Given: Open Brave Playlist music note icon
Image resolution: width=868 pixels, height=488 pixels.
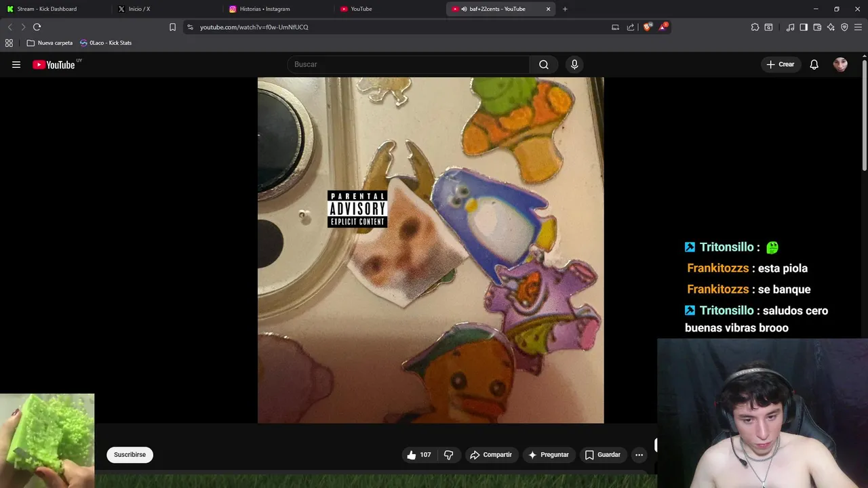Looking at the screenshot, I should click(x=790, y=27).
